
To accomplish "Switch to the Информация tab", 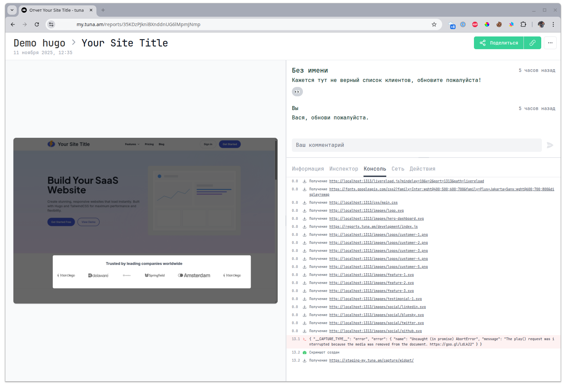I will (x=308, y=169).
